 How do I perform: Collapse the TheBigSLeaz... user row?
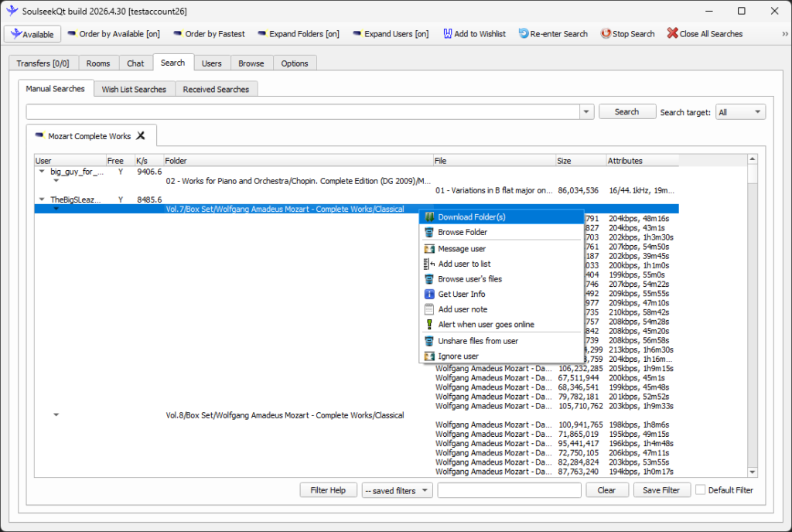point(42,199)
